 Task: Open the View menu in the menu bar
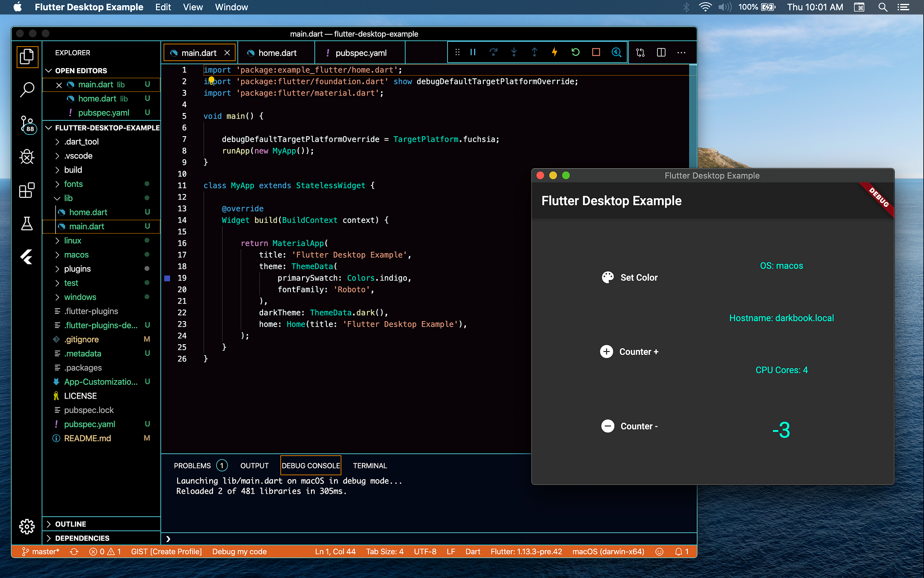click(193, 7)
